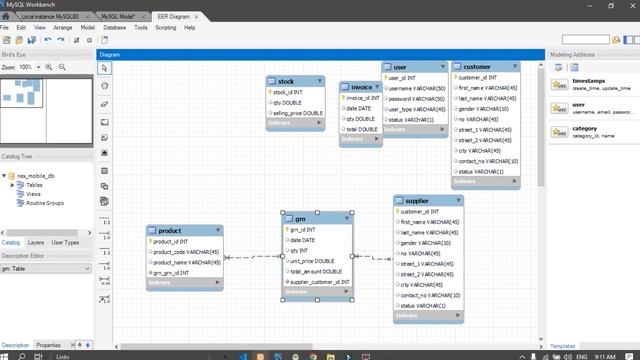The height and width of the screenshot is (360, 640).
Task: Expand the product table Indexes section
Action: click(218, 282)
